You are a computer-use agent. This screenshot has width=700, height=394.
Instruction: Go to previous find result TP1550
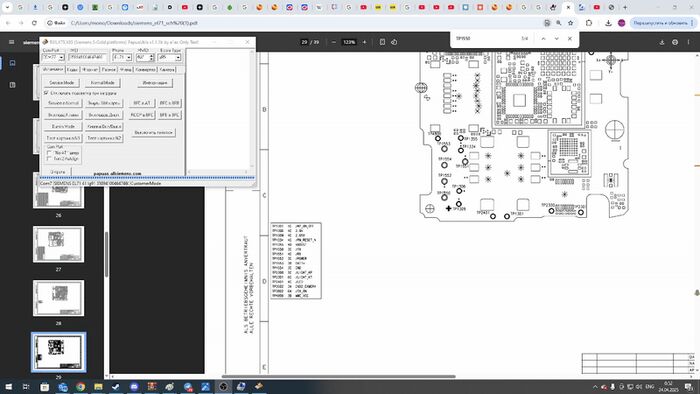click(x=543, y=39)
